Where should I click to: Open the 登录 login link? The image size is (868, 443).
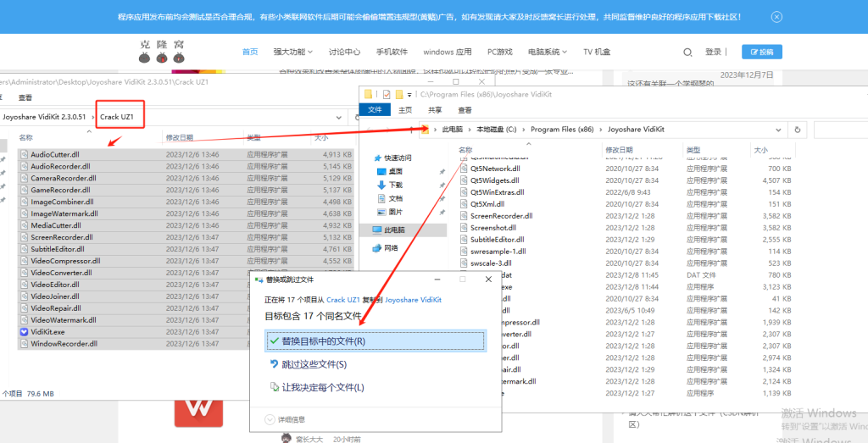click(x=713, y=52)
